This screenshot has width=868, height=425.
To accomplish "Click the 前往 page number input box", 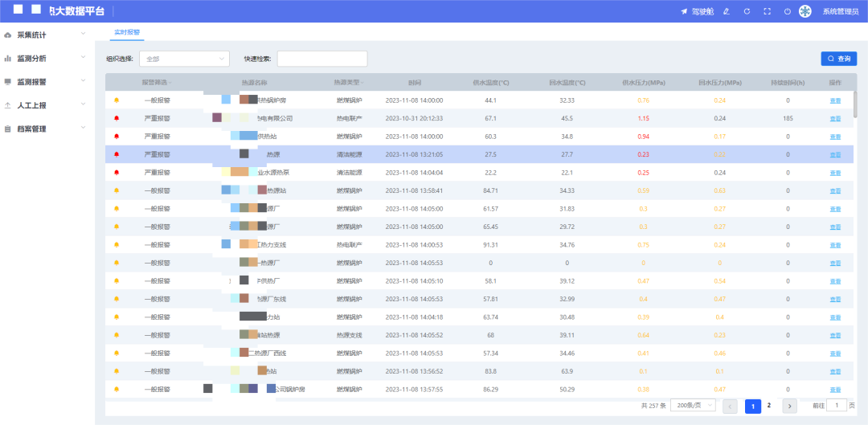I will coord(837,405).
